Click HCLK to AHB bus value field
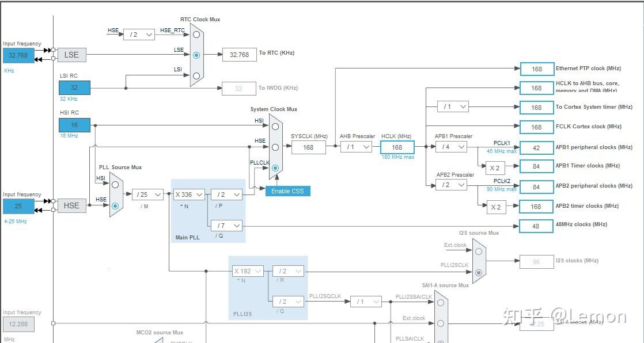Screen dimensions: 644x343 pyautogui.click(x=537, y=88)
